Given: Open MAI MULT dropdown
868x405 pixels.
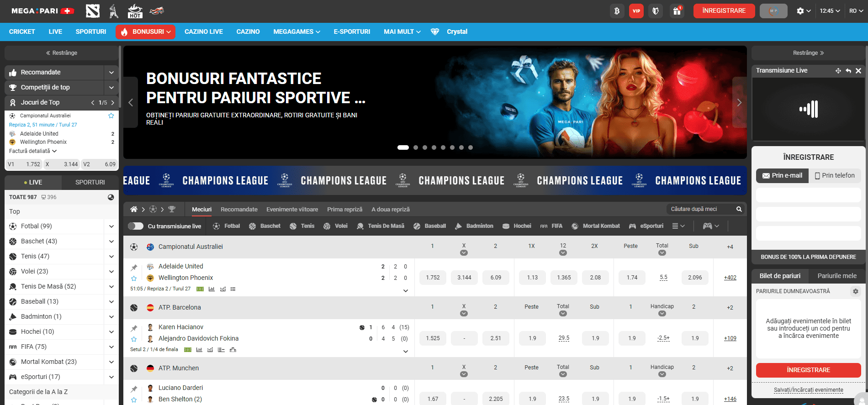Looking at the screenshot, I should 402,32.
